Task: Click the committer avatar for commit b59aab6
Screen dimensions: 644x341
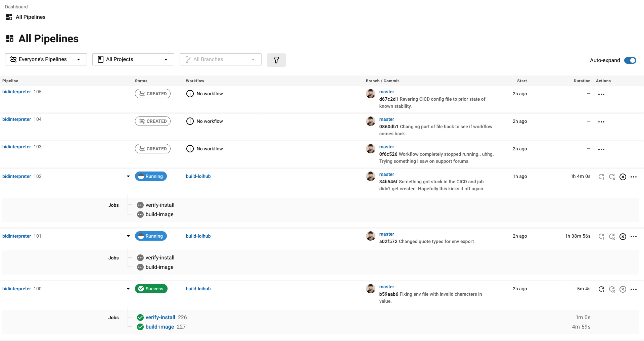Action: click(371, 289)
